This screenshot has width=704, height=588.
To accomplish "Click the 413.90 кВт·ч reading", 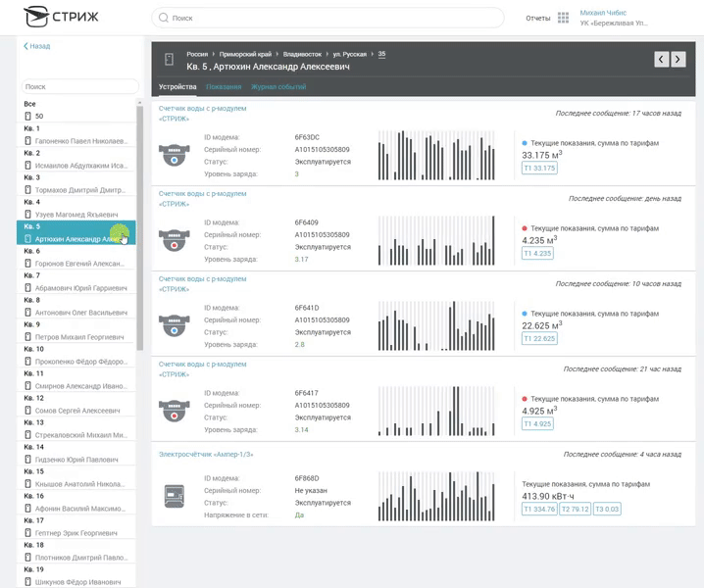I will pyautogui.click(x=548, y=496).
